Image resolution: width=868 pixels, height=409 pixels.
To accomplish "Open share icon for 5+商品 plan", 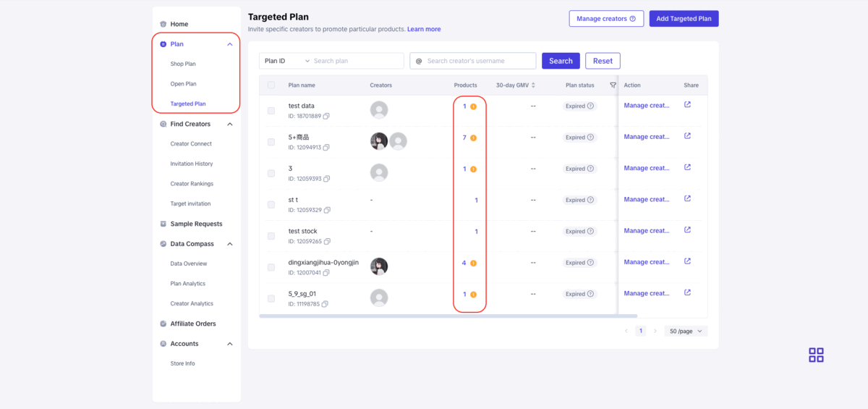I will (687, 136).
